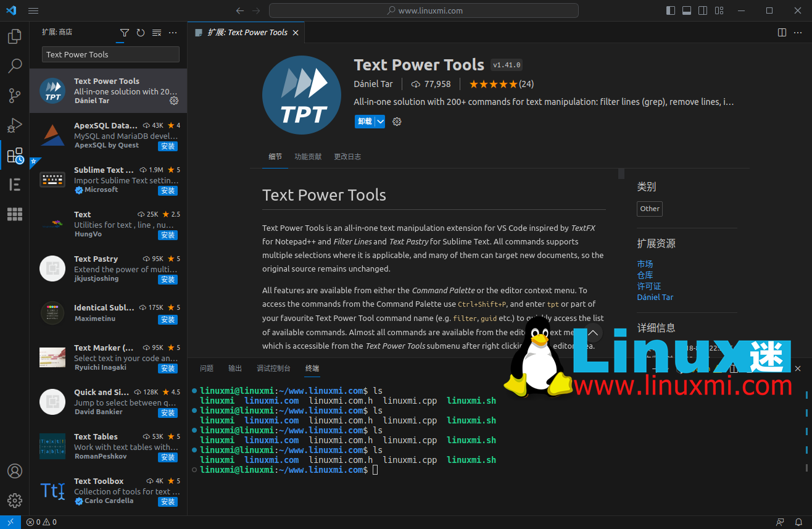
Task: Open the Source Control view
Action: tap(15, 95)
